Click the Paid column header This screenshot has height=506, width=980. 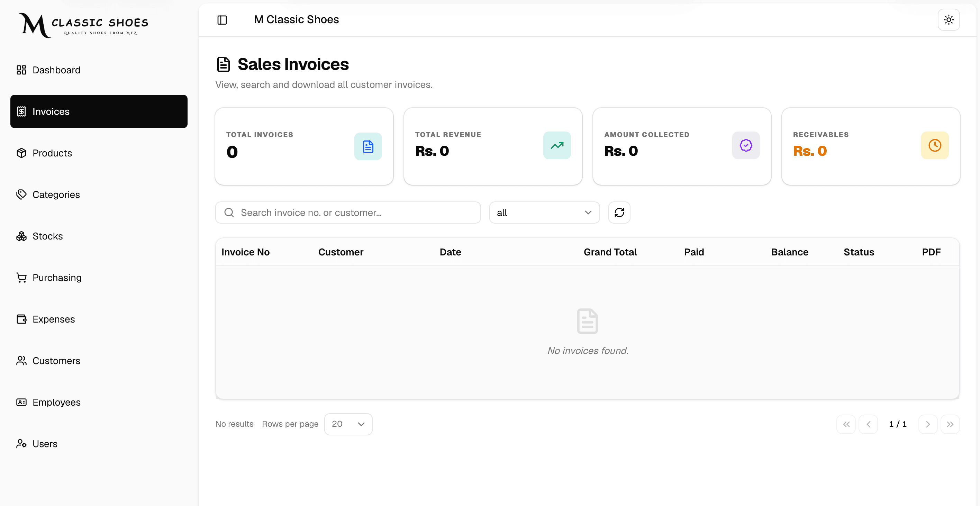click(694, 252)
